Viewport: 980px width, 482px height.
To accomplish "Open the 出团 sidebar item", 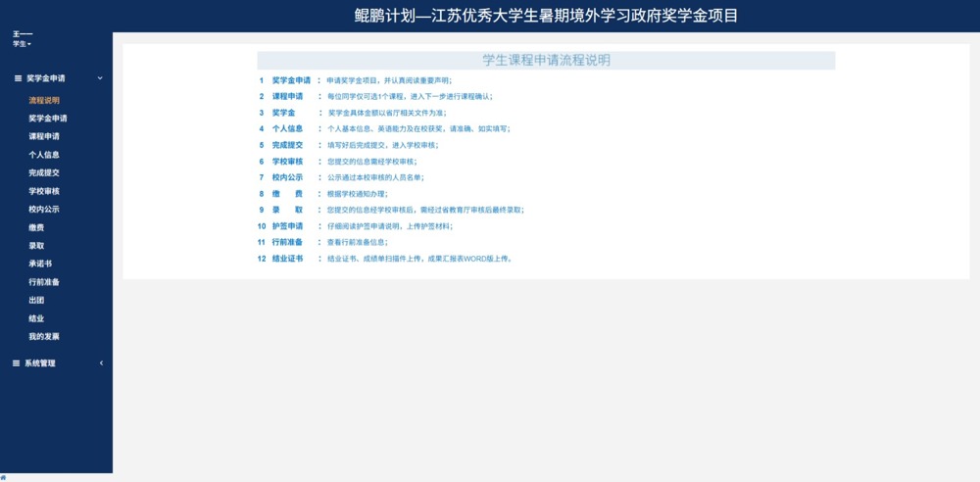I will click(36, 300).
